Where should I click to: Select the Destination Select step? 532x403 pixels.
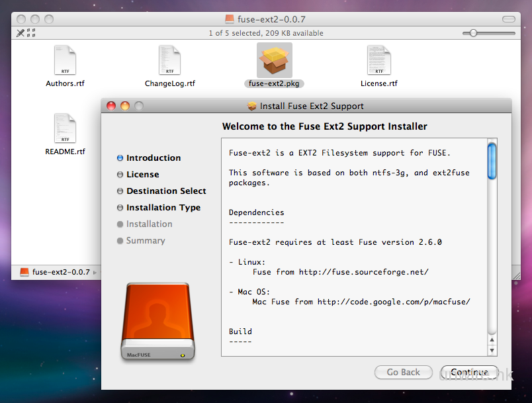(x=166, y=191)
